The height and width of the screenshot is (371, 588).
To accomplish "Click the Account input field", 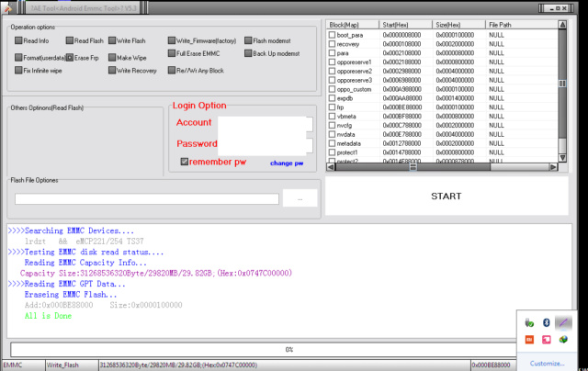I will 268,124.
